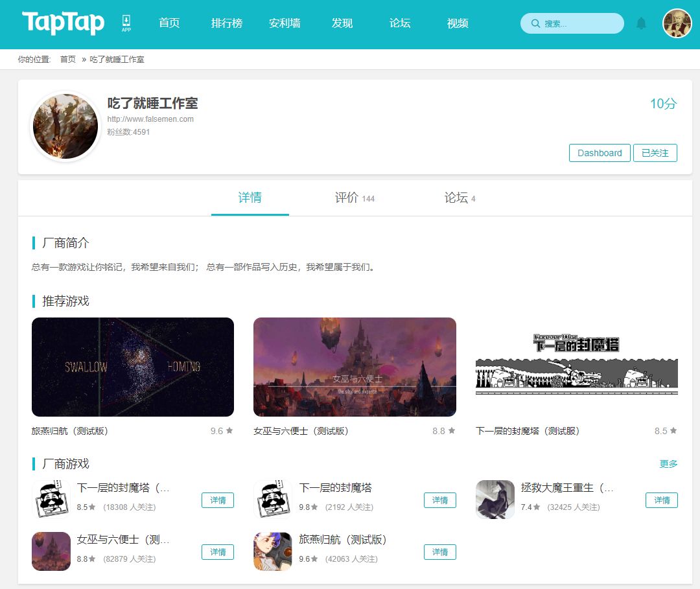Viewport: 700px width, 589px height.
Task: Click the 已关注 button
Action: pos(655,153)
